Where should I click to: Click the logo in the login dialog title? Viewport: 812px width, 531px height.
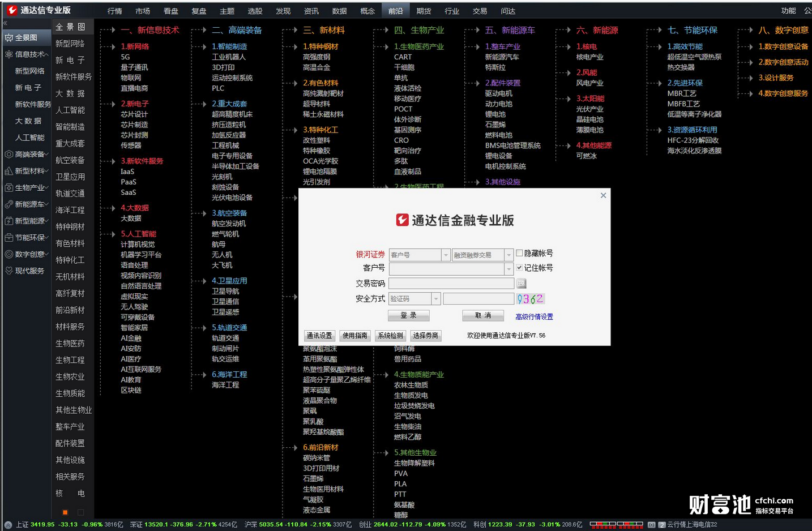tap(402, 220)
